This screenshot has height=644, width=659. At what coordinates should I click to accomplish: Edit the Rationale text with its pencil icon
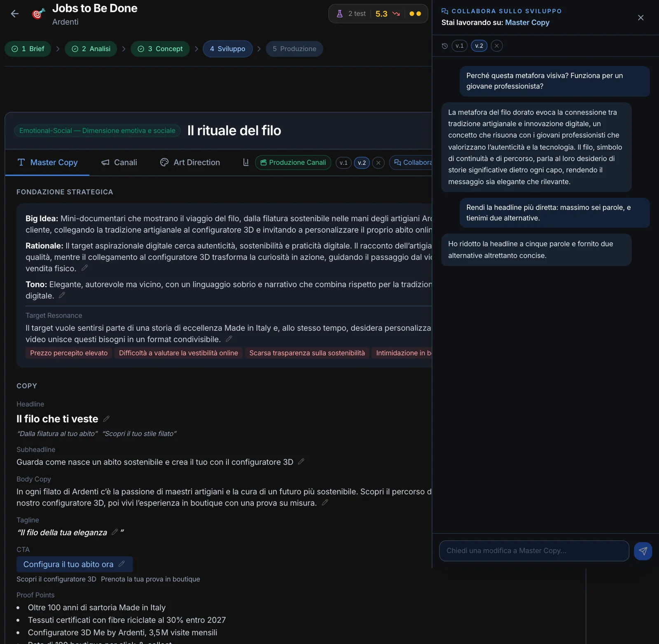85,268
